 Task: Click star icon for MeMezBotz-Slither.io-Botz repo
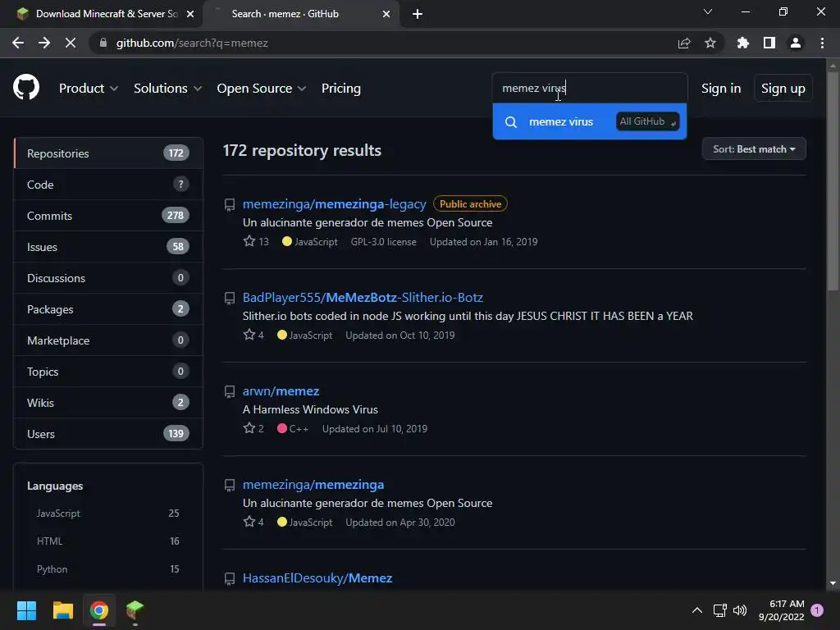[x=249, y=335]
